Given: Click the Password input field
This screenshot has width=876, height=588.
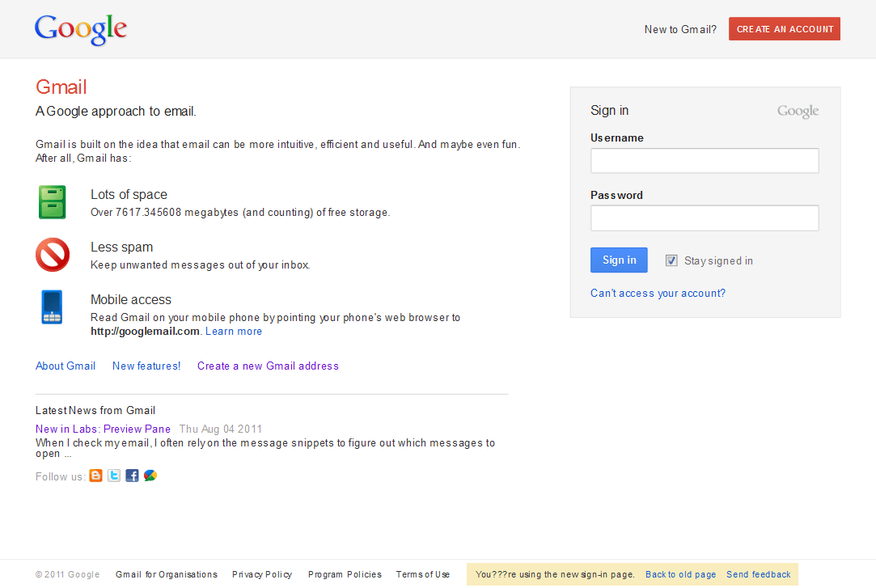Looking at the screenshot, I should 705,218.
